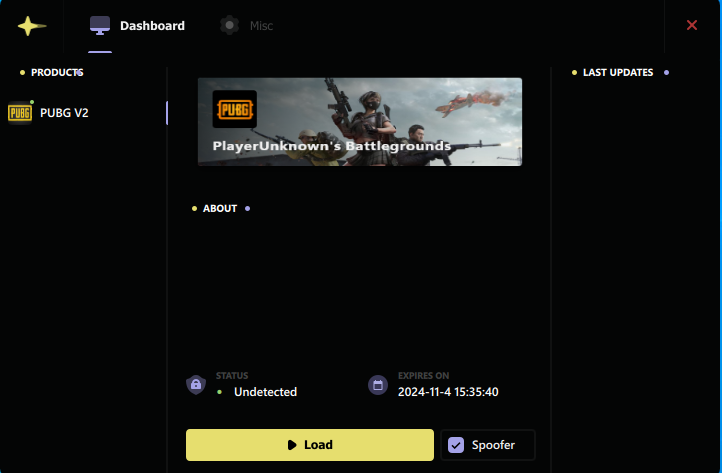Screen dimensions: 722x473
Task: Open the Misc tab label
Action: click(x=261, y=26)
